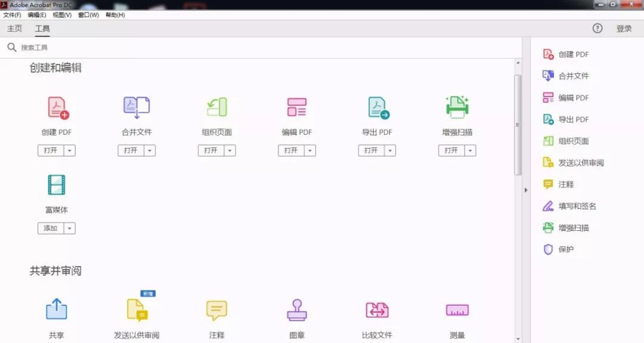Click the 发送以供审阅 tool icon
Screen dimensions: 644x343
click(x=137, y=310)
